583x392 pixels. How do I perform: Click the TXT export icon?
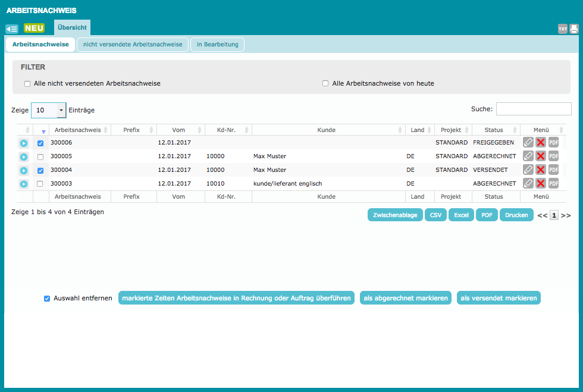point(562,29)
